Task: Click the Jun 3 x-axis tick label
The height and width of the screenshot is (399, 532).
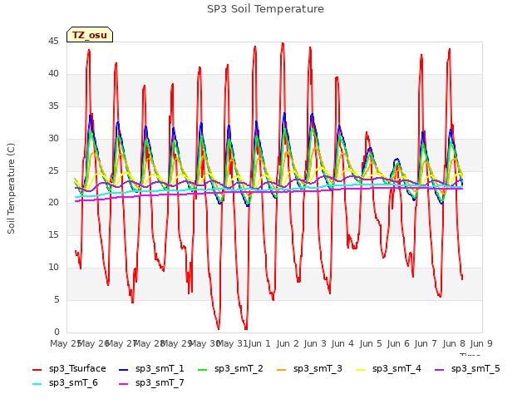Action: coord(315,343)
